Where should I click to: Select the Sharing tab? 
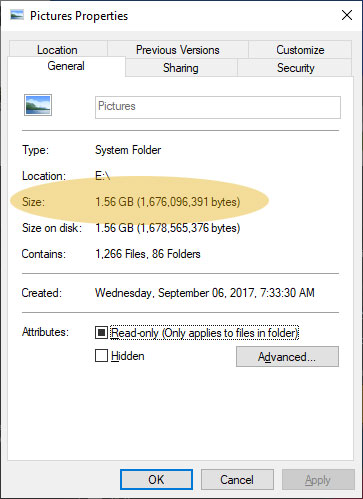coord(181,68)
